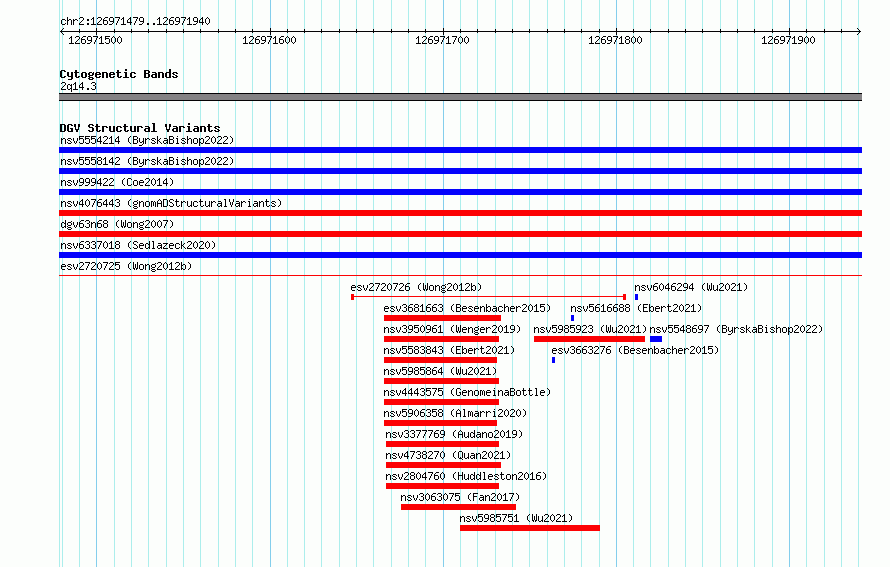Image resolution: width=890 pixels, height=567 pixels.
Task: Select the nsv6337018 (Sedlazeck2020) label
Action: (x=138, y=245)
